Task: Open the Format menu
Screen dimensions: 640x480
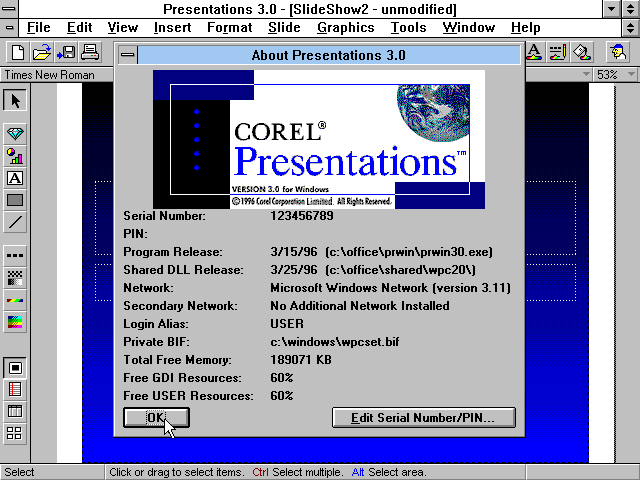Action: pos(229,27)
